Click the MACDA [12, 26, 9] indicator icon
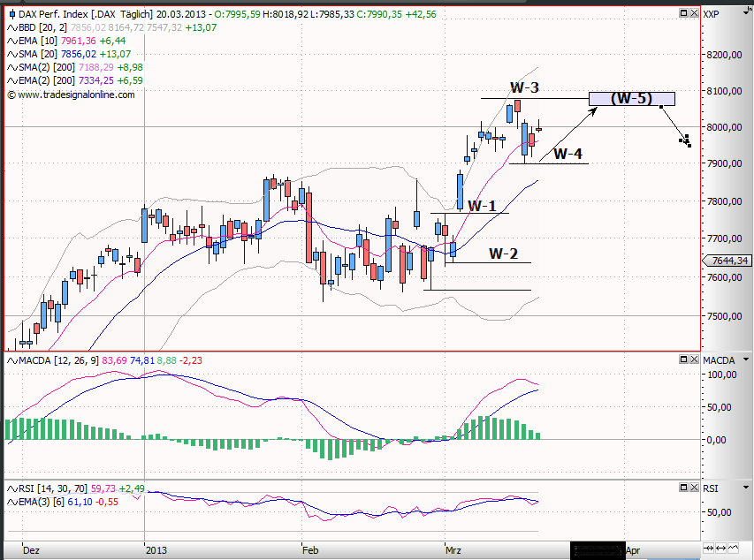 (11, 360)
